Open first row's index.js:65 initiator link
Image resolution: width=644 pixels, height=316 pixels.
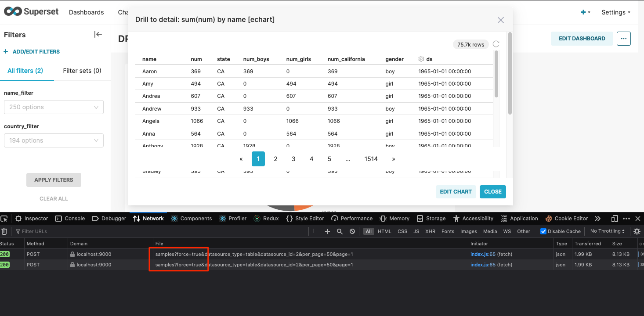pos(483,254)
